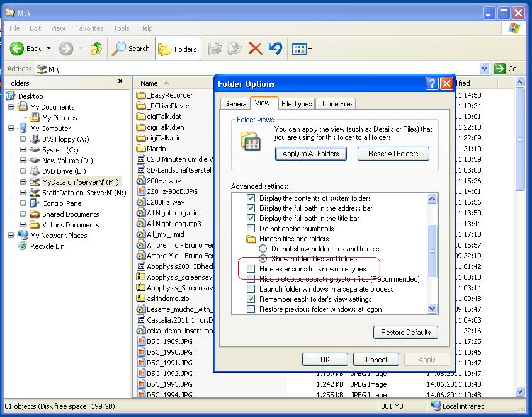Toggle Remember each folder's view settings
Viewport: 532px width, 417px height.
click(251, 299)
